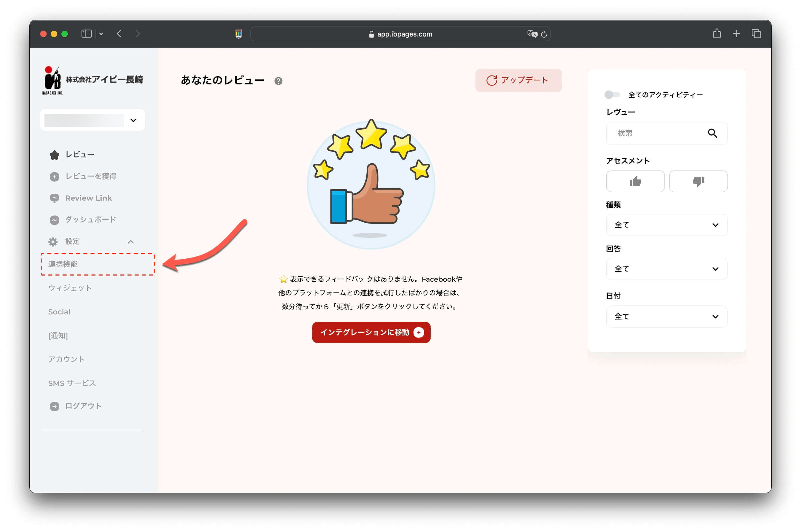Click the help question mark icon
Image resolution: width=801 pixels, height=532 pixels.
coord(278,81)
